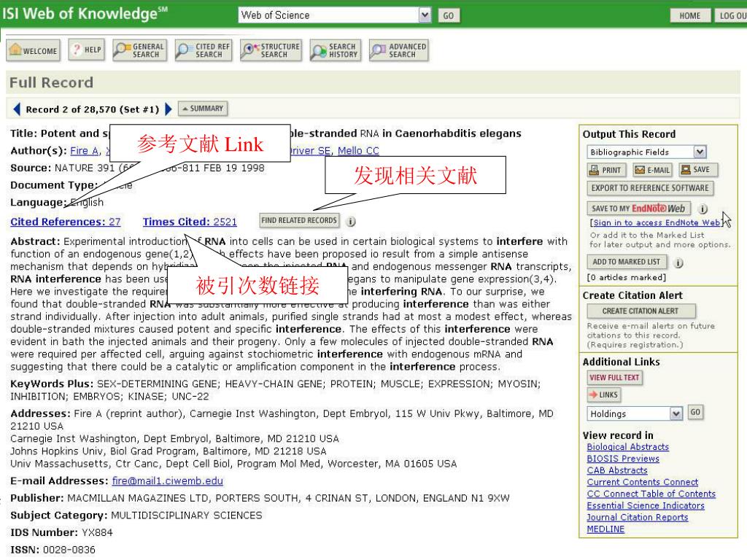Open author link Driver SE
Screen dimensions: 747x560
point(309,151)
